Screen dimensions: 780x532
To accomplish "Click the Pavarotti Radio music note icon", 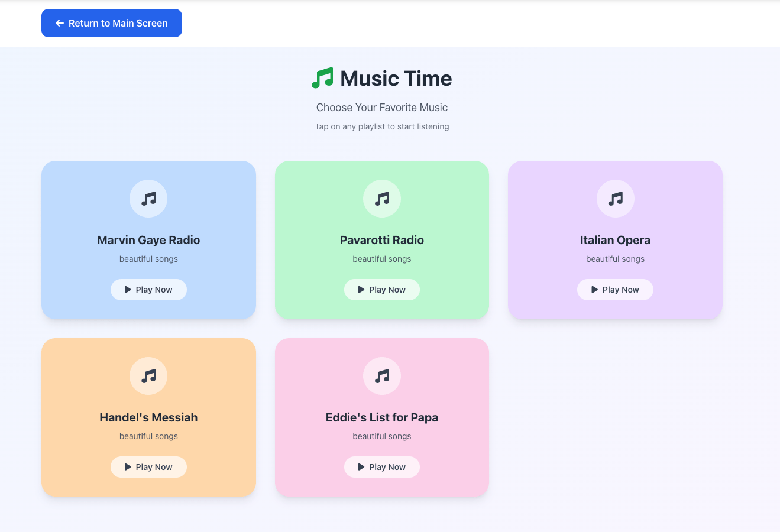I will pyautogui.click(x=382, y=199).
